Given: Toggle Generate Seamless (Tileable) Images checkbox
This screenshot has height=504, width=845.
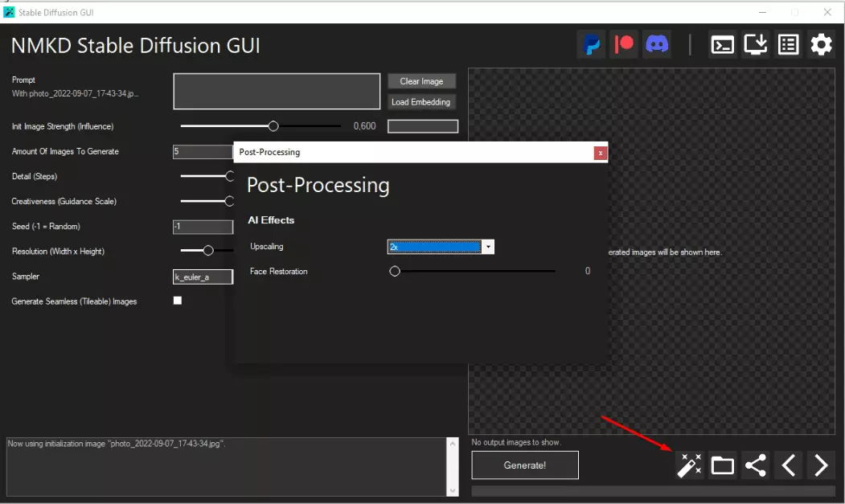Looking at the screenshot, I should coord(178,301).
